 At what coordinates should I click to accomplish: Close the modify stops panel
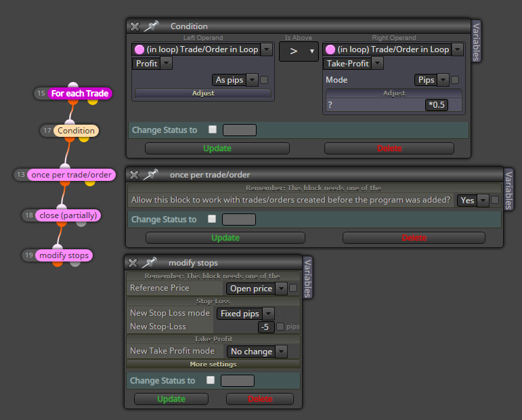133,263
